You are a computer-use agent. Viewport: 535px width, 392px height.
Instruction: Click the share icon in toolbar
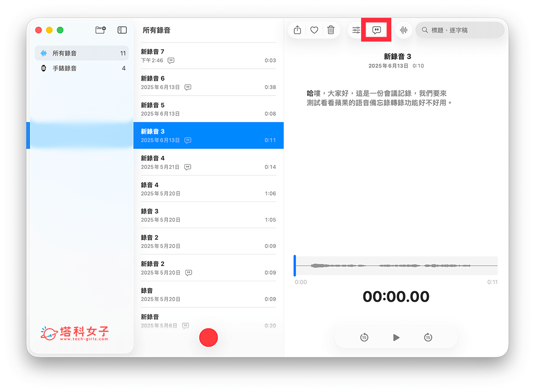click(x=297, y=30)
